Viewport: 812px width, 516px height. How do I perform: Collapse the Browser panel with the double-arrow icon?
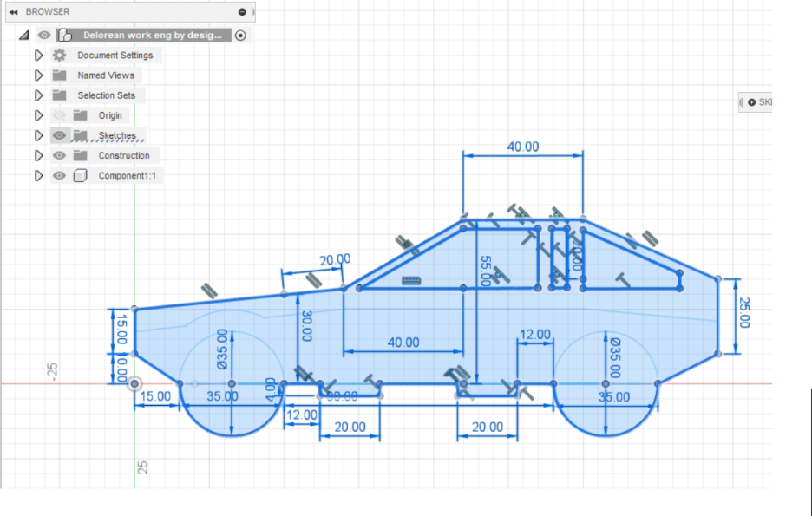pyautogui.click(x=14, y=12)
